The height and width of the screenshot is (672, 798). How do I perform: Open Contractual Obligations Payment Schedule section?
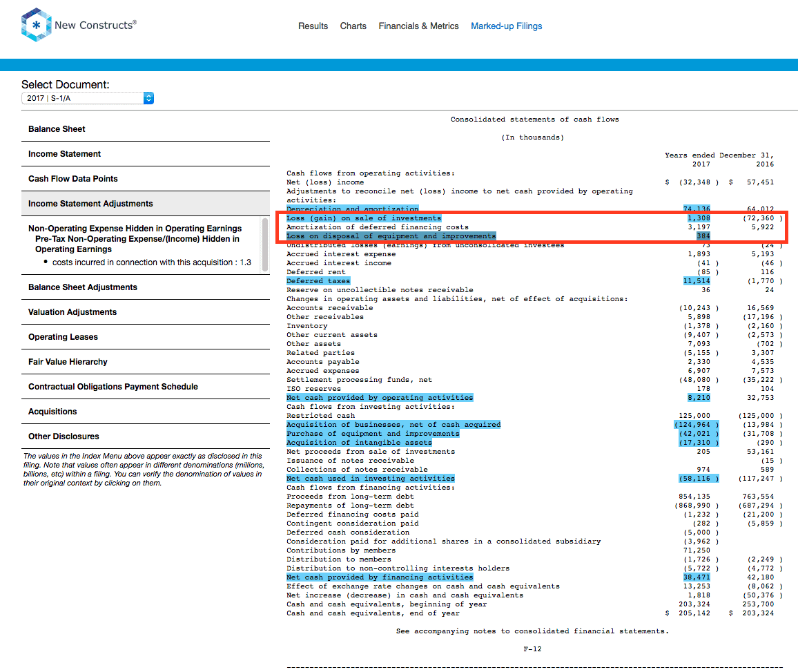point(146,387)
